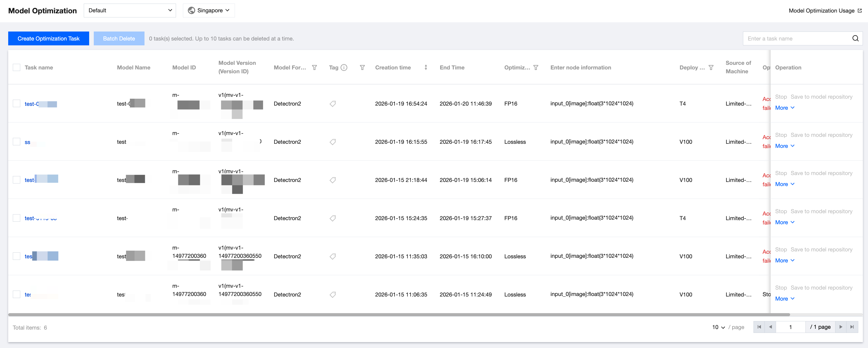This screenshot has height=348, width=868.
Task: Open the Default project dropdown
Action: click(x=130, y=11)
